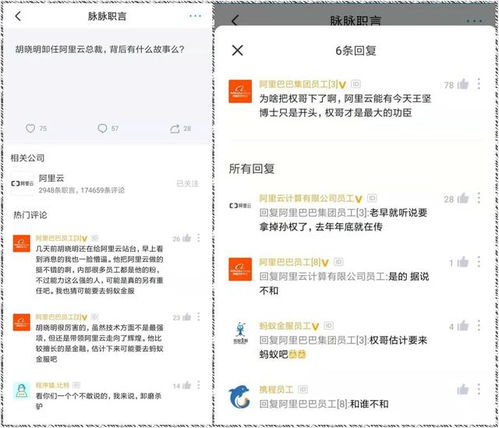Open the 阿里巴巴员工[8] username in replies
Image resolution: width=499 pixels, height=428 pixels.
coord(290,262)
